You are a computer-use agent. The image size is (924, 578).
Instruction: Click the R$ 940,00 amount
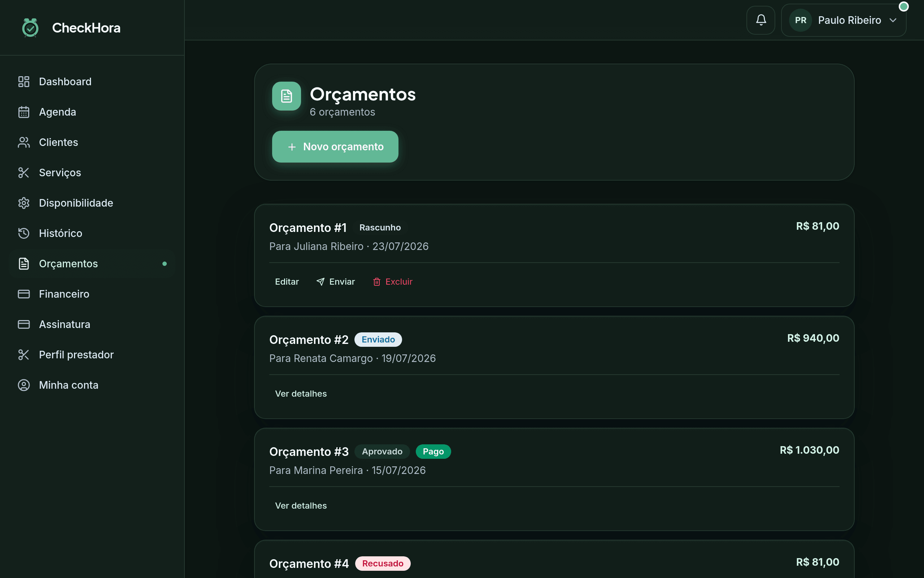coord(813,338)
